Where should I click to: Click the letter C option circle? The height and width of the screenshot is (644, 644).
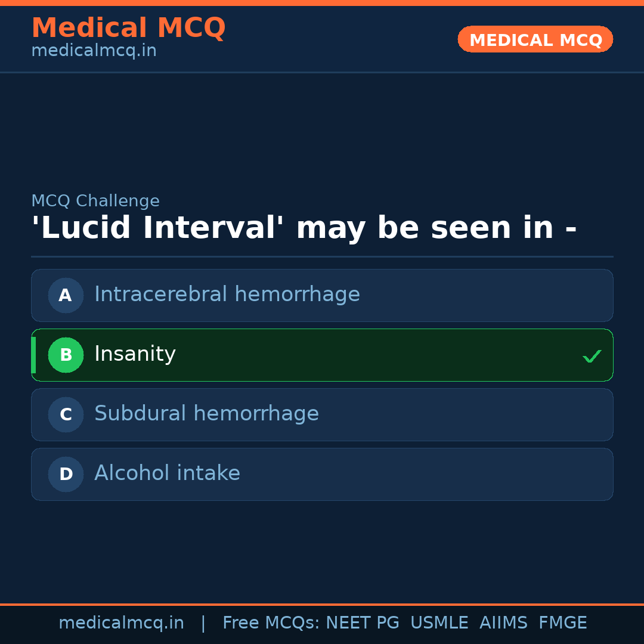point(66,414)
